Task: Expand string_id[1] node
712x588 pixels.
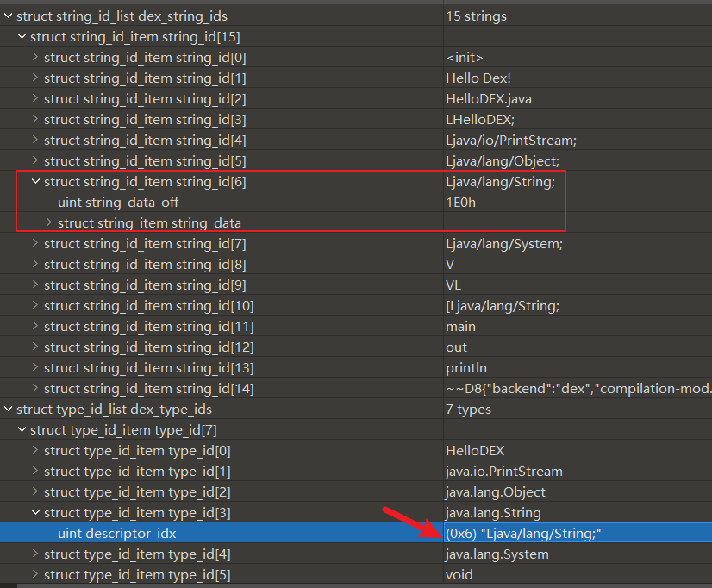Action: point(35,78)
